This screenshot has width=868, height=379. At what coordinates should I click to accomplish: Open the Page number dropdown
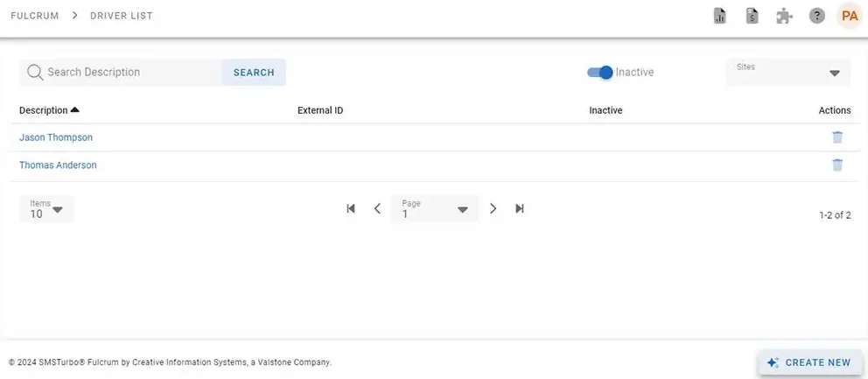pyautogui.click(x=435, y=209)
